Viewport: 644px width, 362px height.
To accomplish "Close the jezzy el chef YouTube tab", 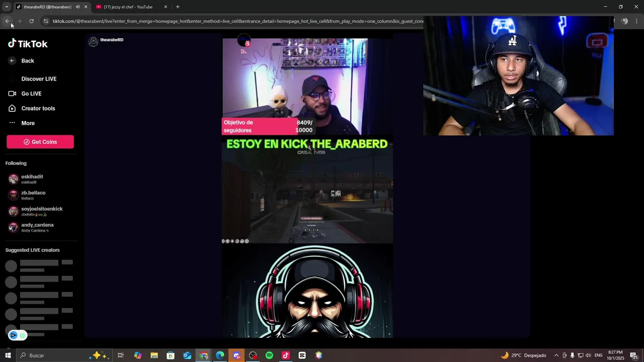I will coord(166,7).
